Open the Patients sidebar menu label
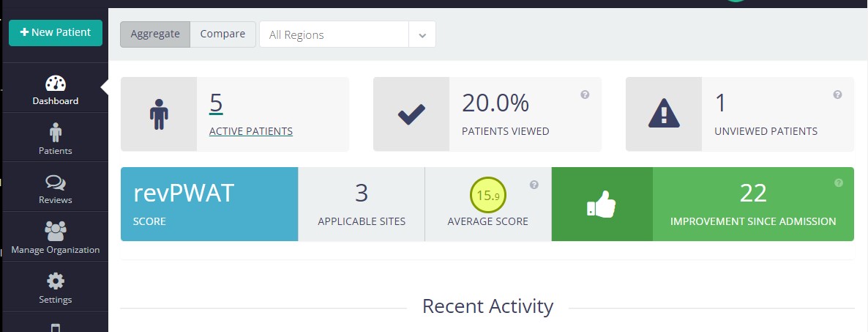Screen dimensions: 868x332 point(56,151)
